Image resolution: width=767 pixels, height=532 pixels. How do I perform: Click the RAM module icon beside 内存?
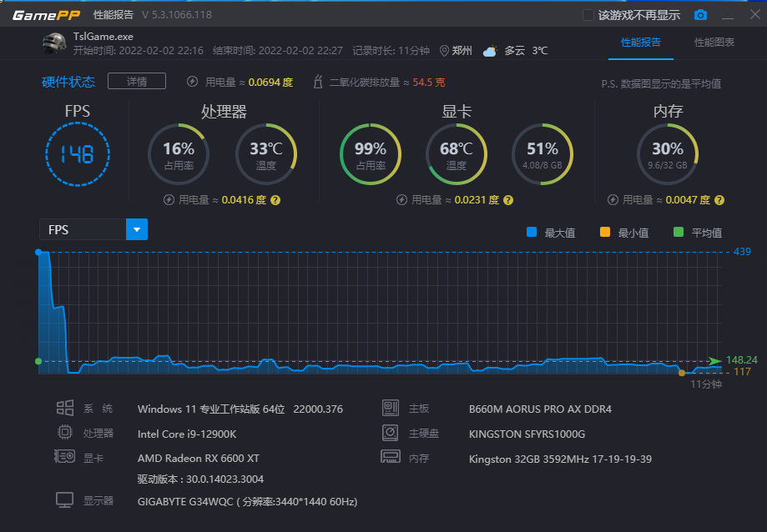[391, 457]
